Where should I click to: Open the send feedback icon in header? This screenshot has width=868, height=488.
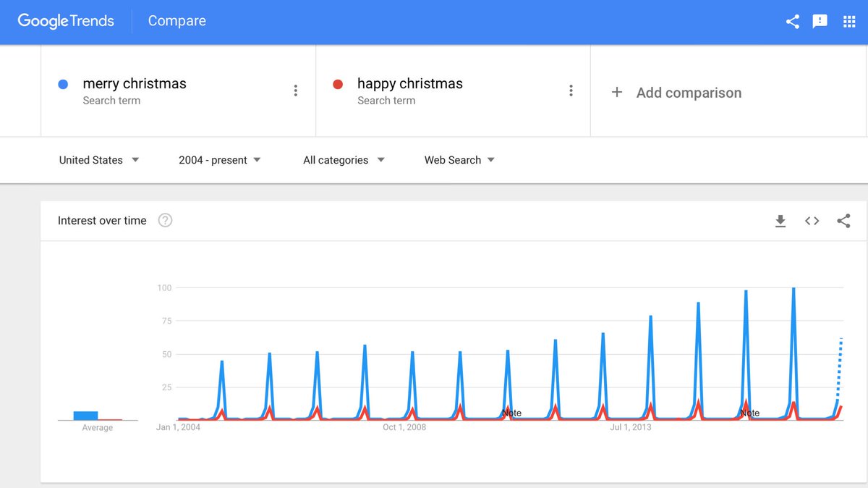point(820,21)
